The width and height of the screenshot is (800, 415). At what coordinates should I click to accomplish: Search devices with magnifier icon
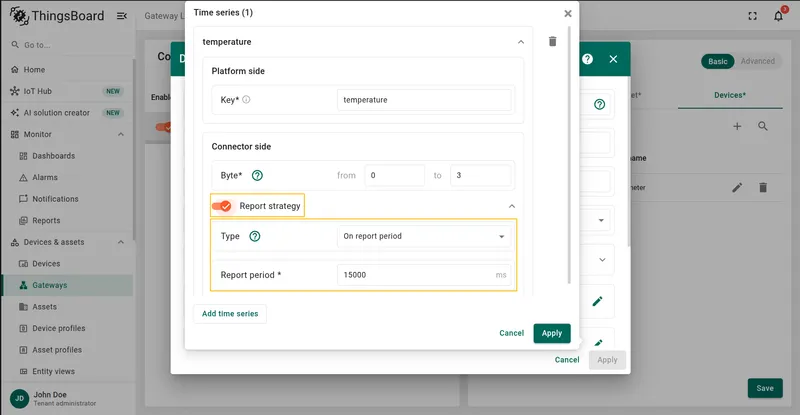click(763, 126)
